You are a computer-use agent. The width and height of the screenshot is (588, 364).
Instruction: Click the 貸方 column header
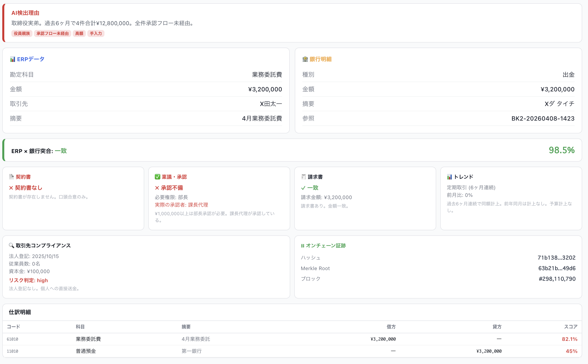click(x=497, y=327)
